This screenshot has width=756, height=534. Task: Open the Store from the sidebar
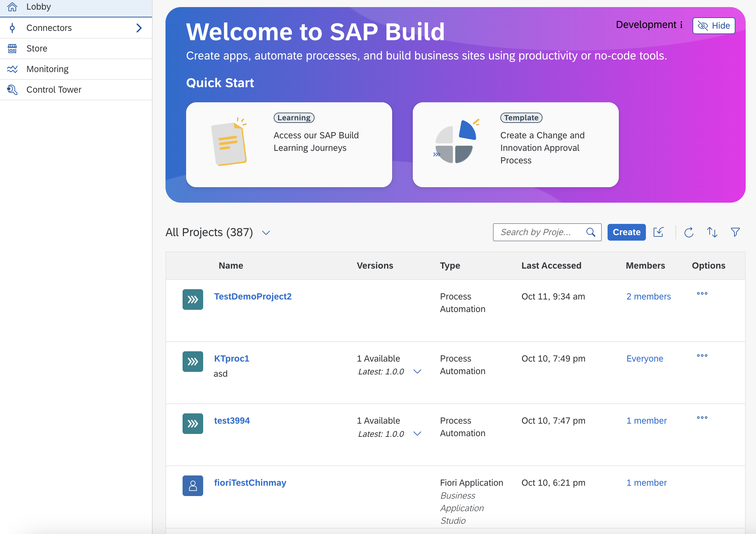(x=36, y=48)
